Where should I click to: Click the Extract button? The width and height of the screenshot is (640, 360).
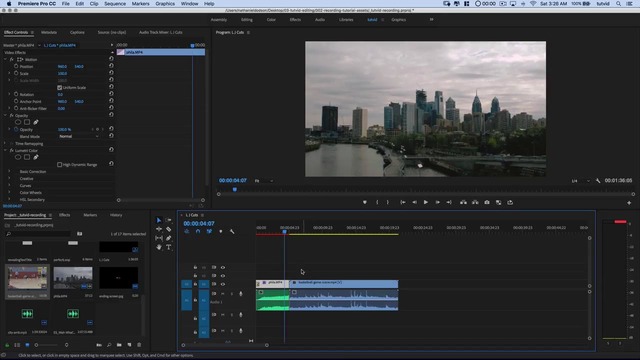point(475,202)
